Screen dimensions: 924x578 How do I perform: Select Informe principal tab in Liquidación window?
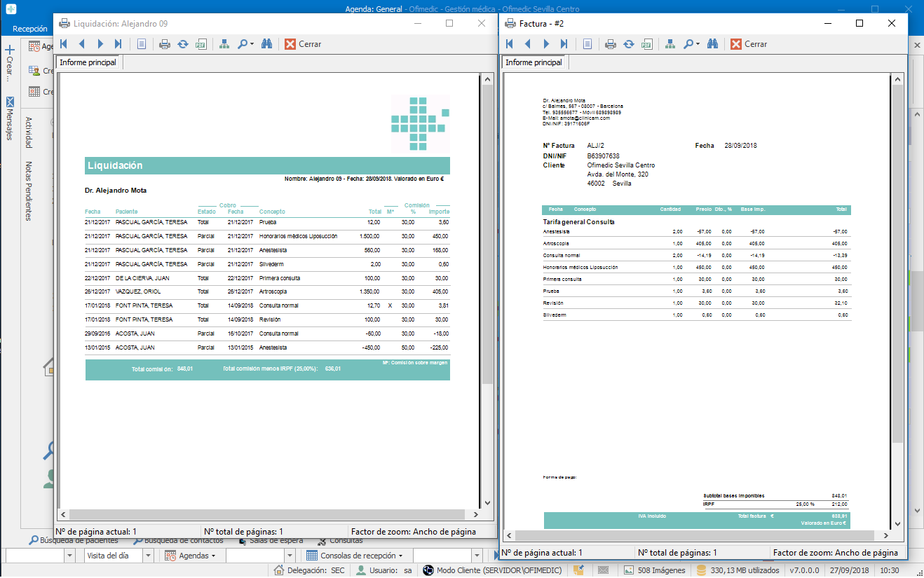pyautogui.click(x=88, y=63)
